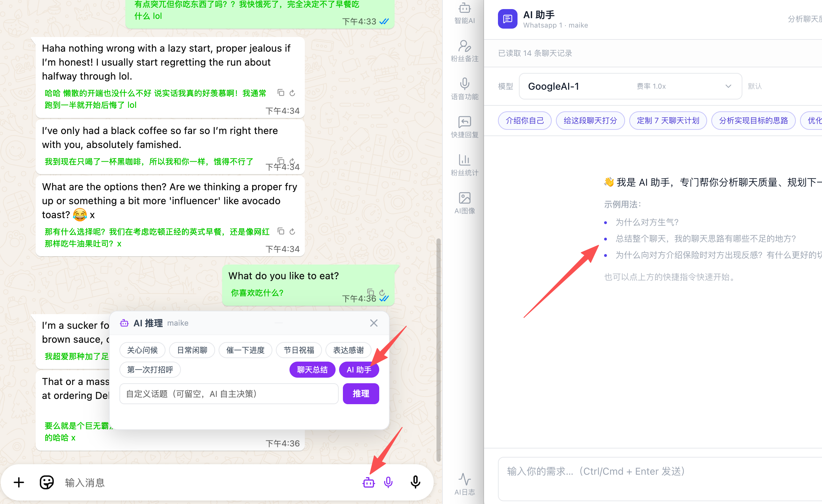822x504 pixels.
Task: Click the 费率 1.0x rate label
Action: (651, 86)
